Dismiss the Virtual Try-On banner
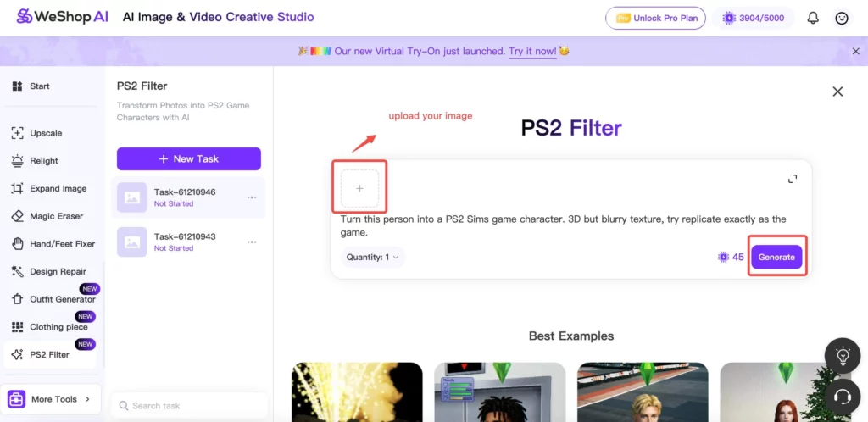 point(856,52)
